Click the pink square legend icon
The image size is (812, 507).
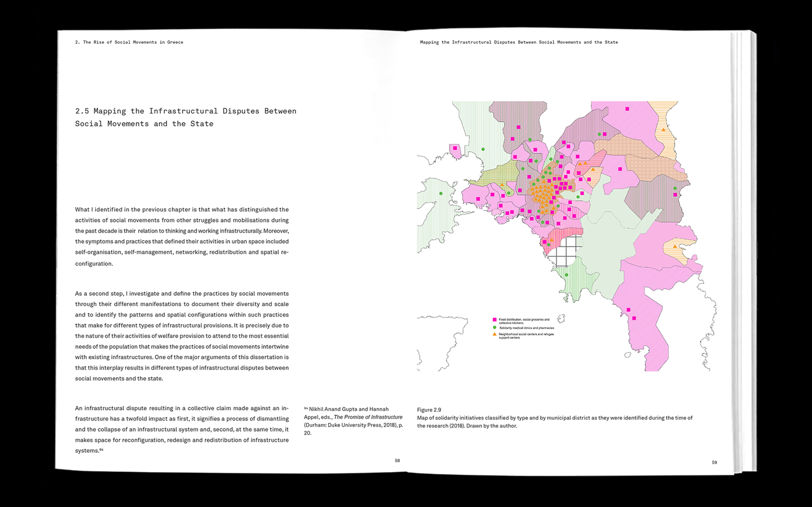(x=494, y=319)
